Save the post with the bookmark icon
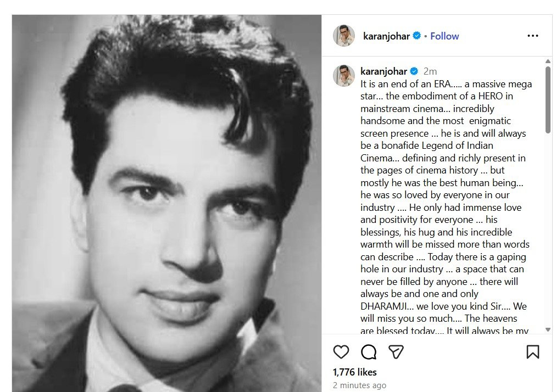The width and height of the screenshot is (556, 392). click(532, 352)
